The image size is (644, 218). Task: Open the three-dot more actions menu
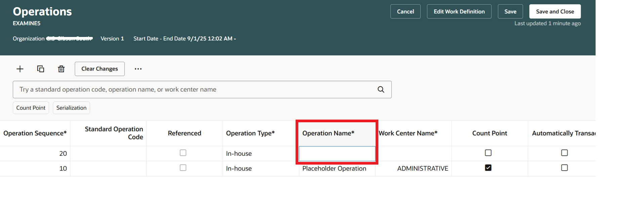click(138, 69)
